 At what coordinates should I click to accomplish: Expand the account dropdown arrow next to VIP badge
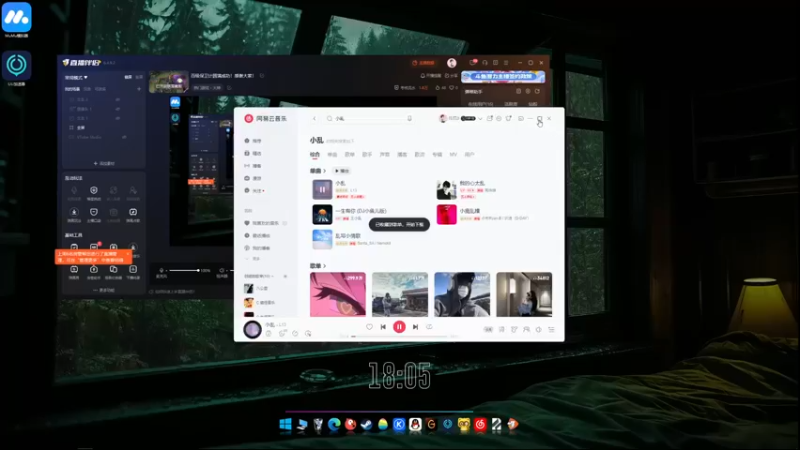480,118
